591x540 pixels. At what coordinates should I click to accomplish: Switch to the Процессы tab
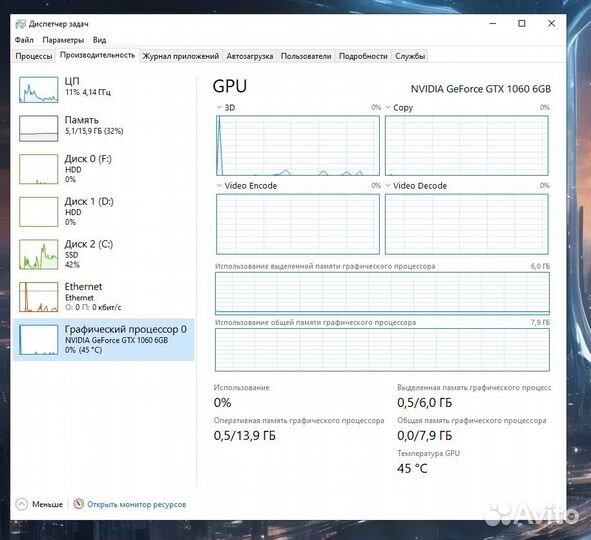click(34, 56)
